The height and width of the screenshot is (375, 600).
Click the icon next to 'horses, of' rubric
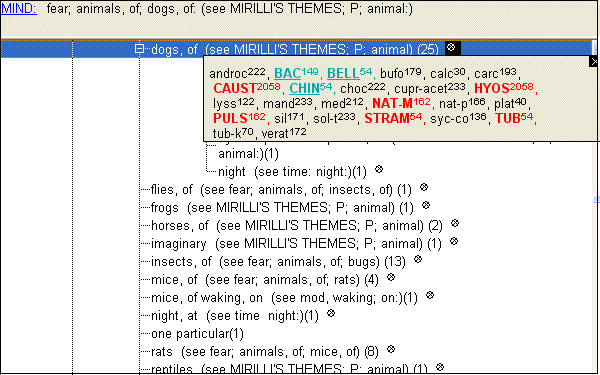(x=455, y=223)
